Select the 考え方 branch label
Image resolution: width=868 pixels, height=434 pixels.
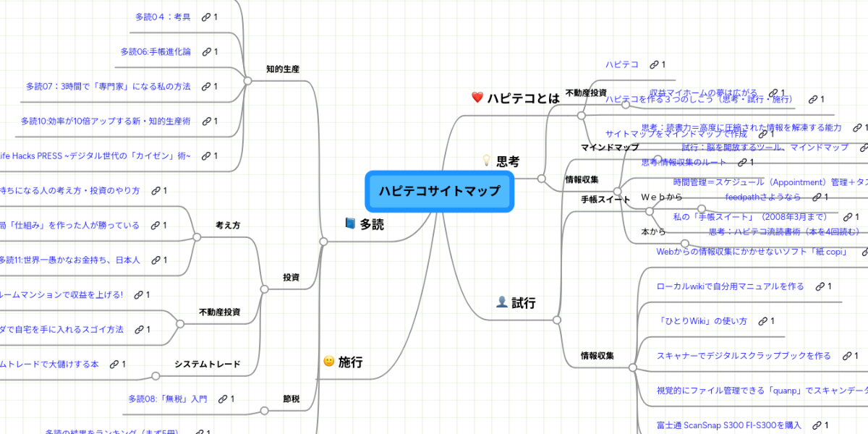click(228, 225)
